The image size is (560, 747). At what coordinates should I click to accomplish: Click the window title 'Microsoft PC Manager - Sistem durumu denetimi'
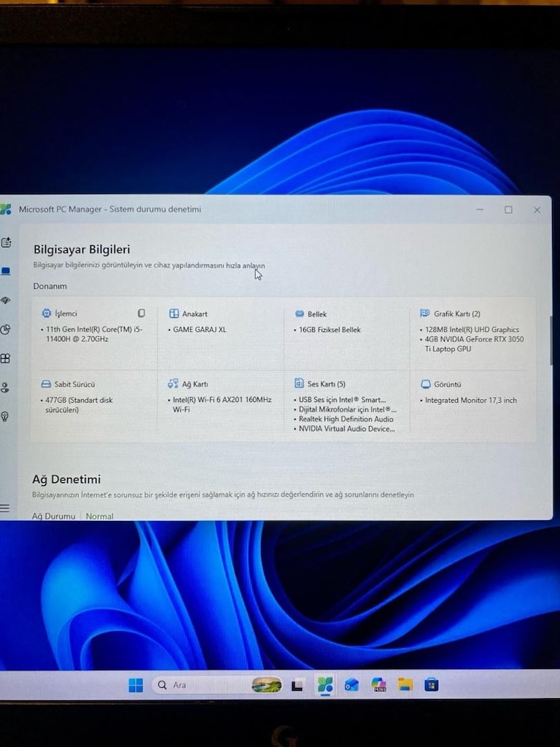pos(110,209)
